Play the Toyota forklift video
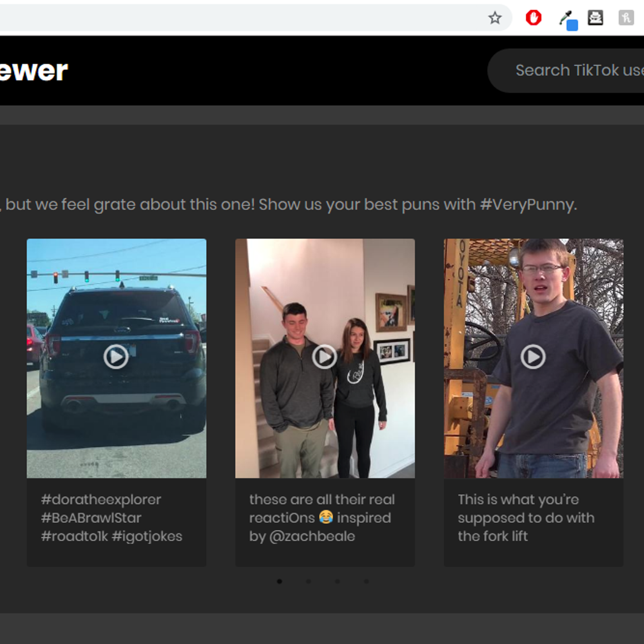644x644 pixels. (x=533, y=357)
